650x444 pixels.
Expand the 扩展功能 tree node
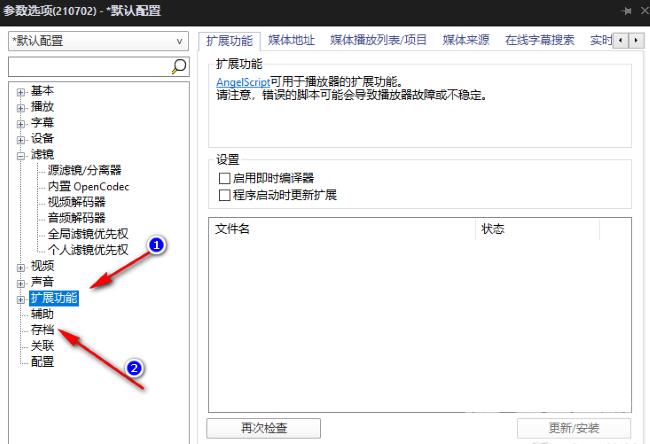[x=21, y=298]
